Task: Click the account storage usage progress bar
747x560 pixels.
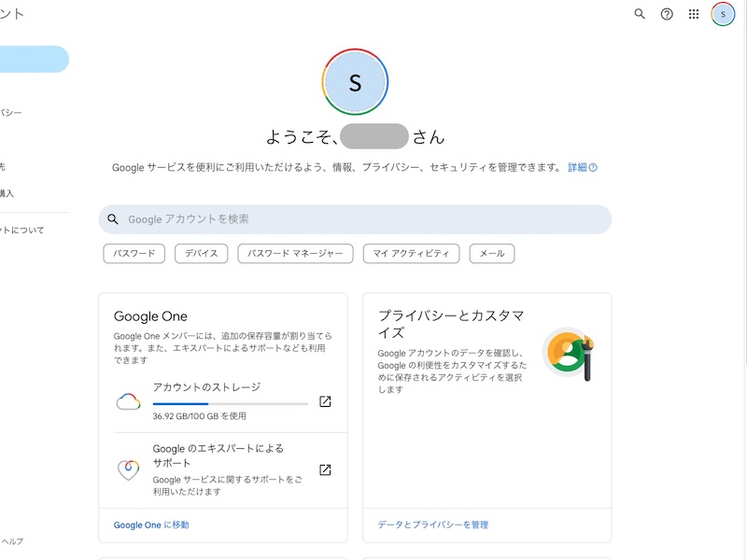Action: (230, 403)
